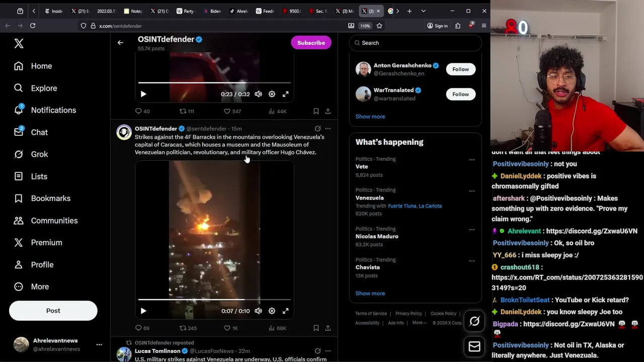Expand the More menu in sidebar
Image resolution: width=644 pixels, height=362 pixels.
coord(31,287)
